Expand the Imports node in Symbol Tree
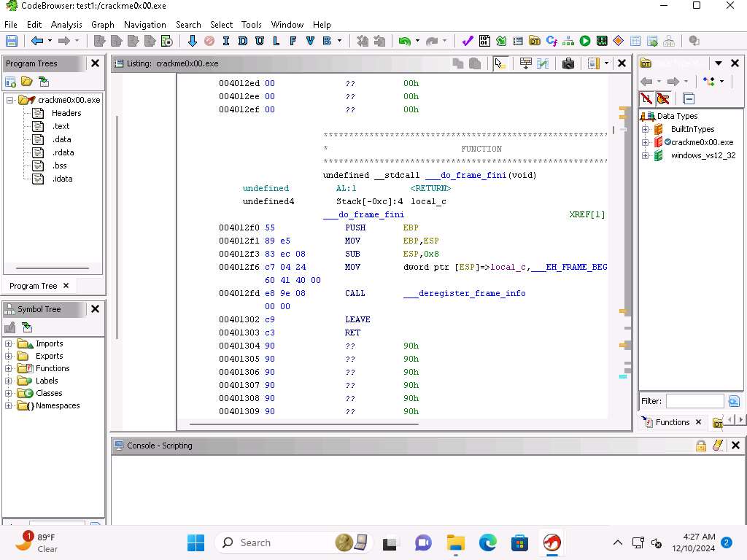 point(9,343)
